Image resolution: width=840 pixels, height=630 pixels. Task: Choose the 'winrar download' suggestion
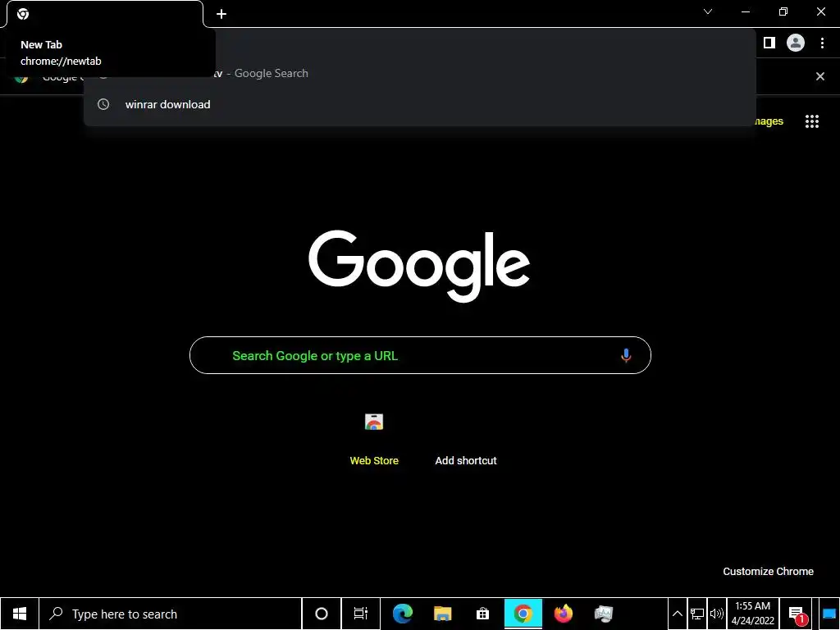tap(419, 104)
